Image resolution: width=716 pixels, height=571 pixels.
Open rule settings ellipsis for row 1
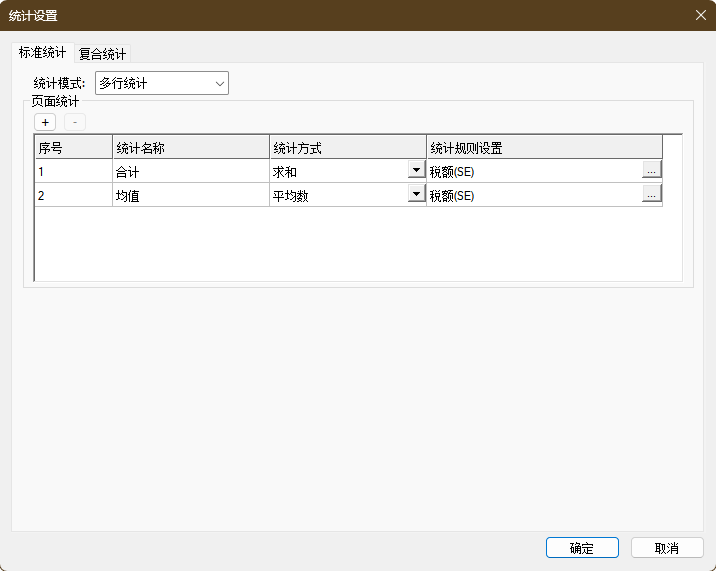[x=651, y=171]
